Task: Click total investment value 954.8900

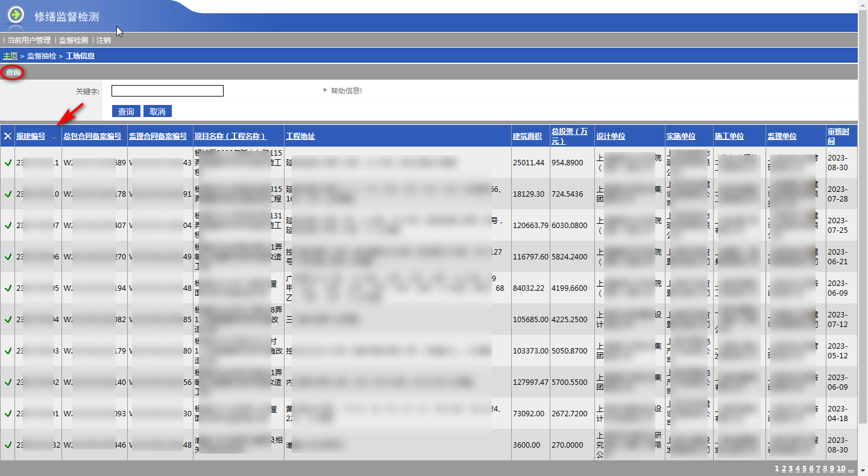Action: pos(567,163)
